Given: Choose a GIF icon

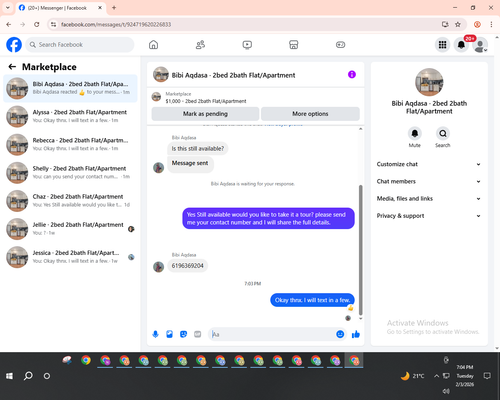Looking at the screenshot, I should click(x=197, y=334).
